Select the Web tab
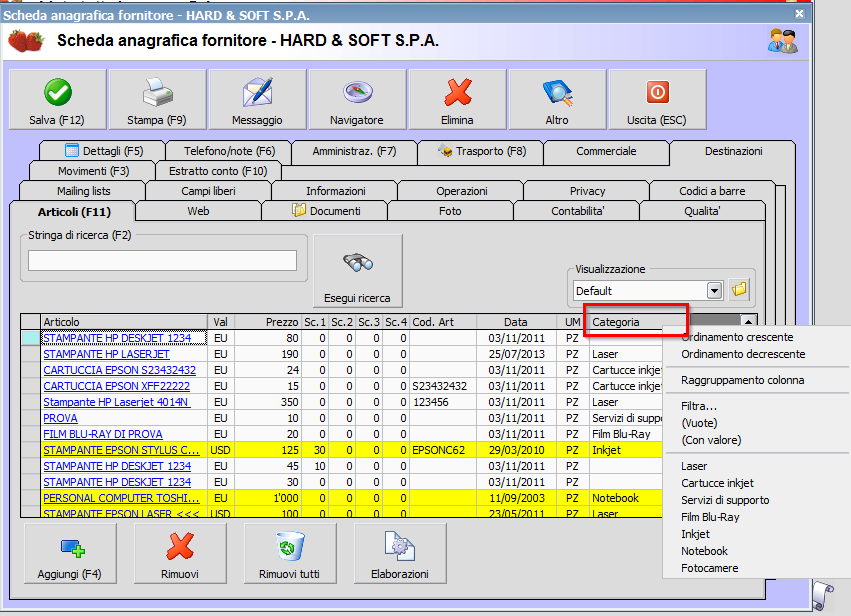Image resolution: width=851 pixels, height=616 pixels. (198, 211)
